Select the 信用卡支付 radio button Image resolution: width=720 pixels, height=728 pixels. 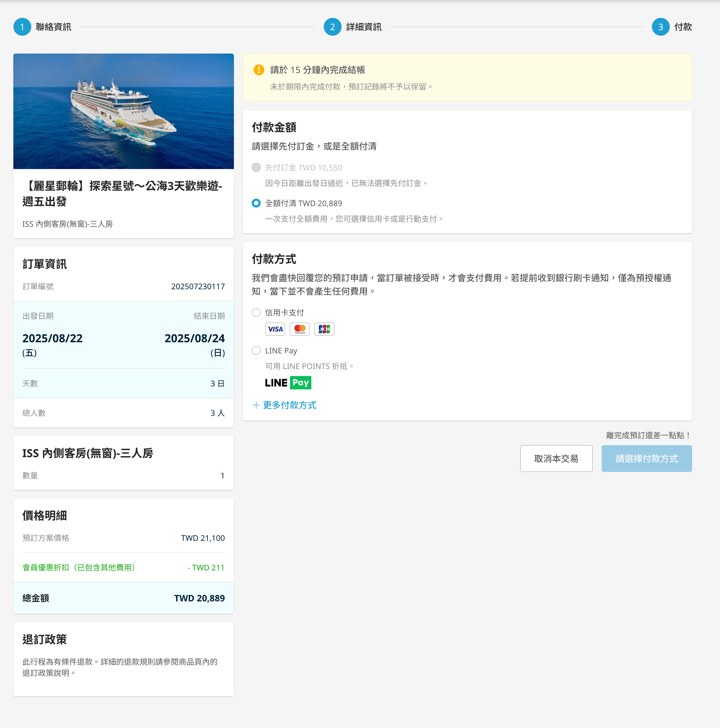(256, 312)
